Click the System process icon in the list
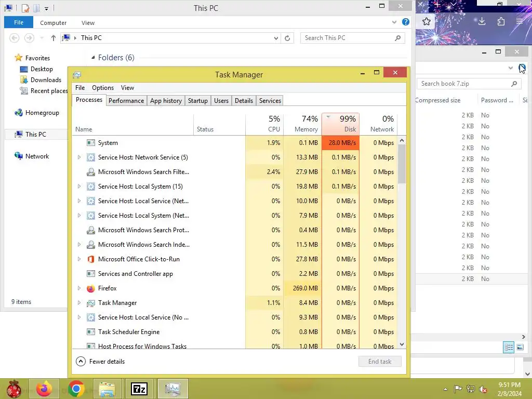The height and width of the screenshot is (399, 532). (90, 143)
